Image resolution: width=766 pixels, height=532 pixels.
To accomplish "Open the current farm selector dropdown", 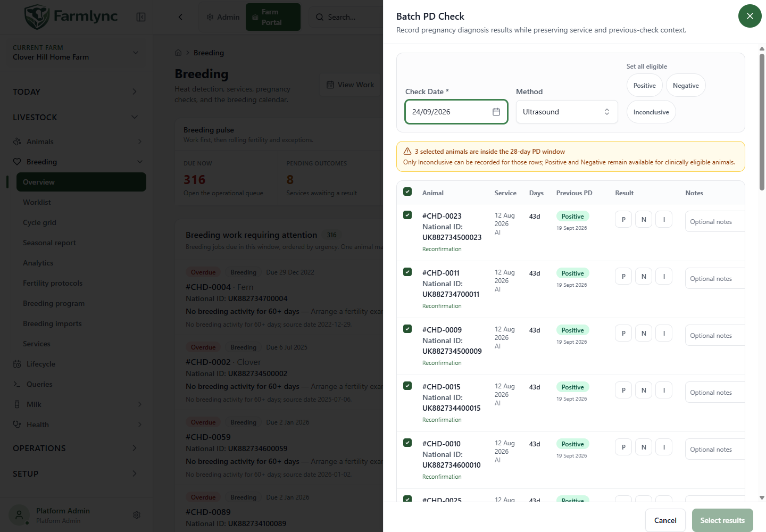I will (x=76, y=52).
